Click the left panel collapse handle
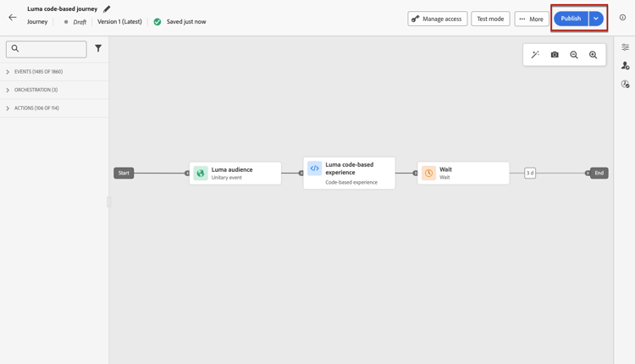 tap(108, 201)
